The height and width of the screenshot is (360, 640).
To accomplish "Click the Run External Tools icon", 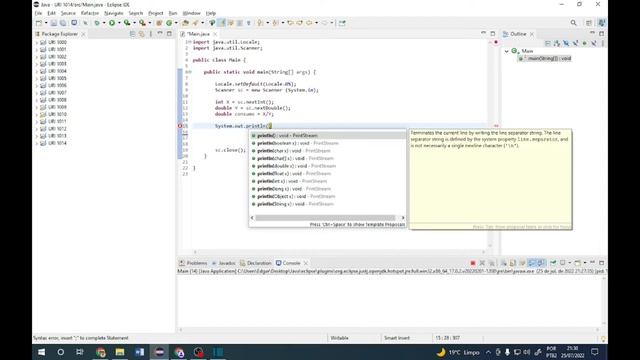I will (142, 23).
